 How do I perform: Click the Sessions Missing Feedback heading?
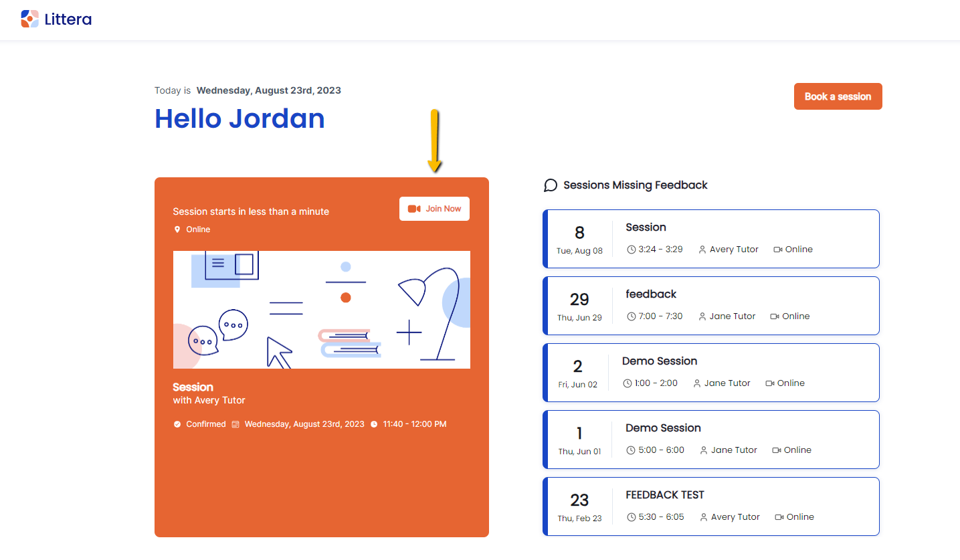click(x=635, y=185)
